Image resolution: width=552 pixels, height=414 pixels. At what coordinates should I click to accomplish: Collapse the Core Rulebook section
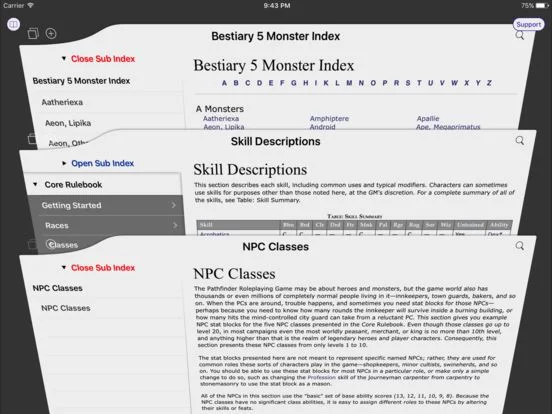click(35, 184)
